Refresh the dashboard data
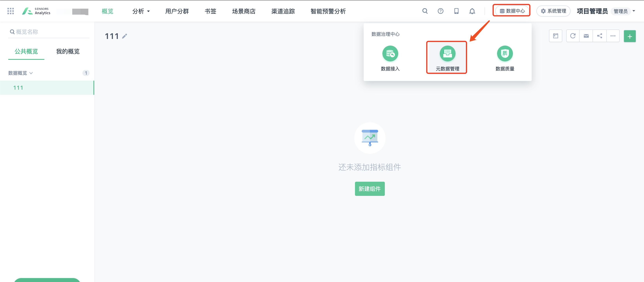Viewport: 644px width, 282px height. click(x=573, y=36)
